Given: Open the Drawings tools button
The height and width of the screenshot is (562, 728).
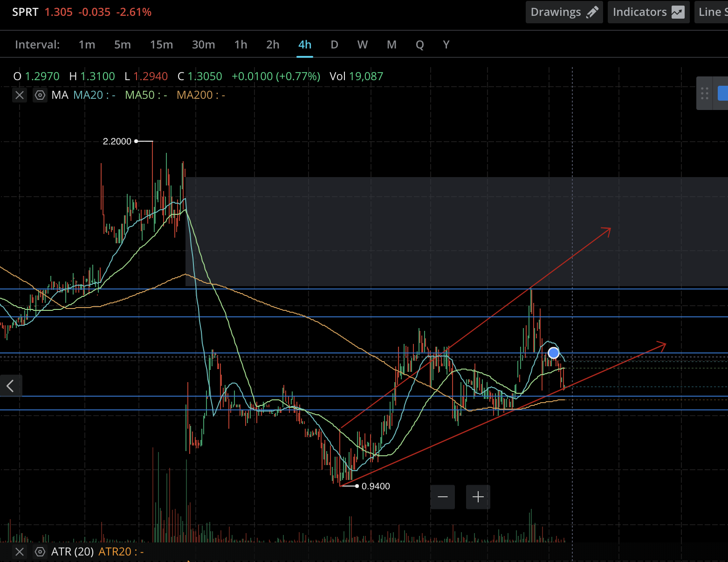Looking at the screenshot, I should coord(564,12).
